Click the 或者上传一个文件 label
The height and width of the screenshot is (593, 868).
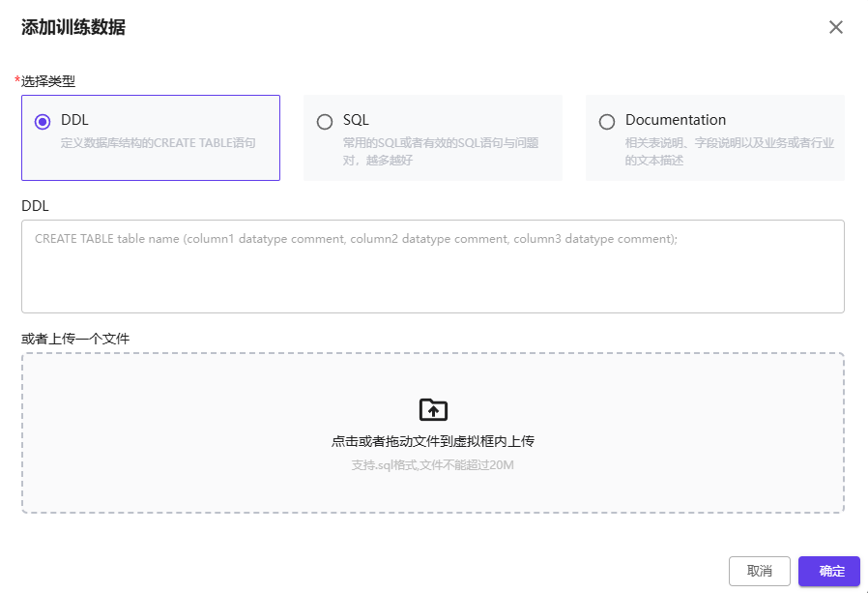(x=75, y=339)
